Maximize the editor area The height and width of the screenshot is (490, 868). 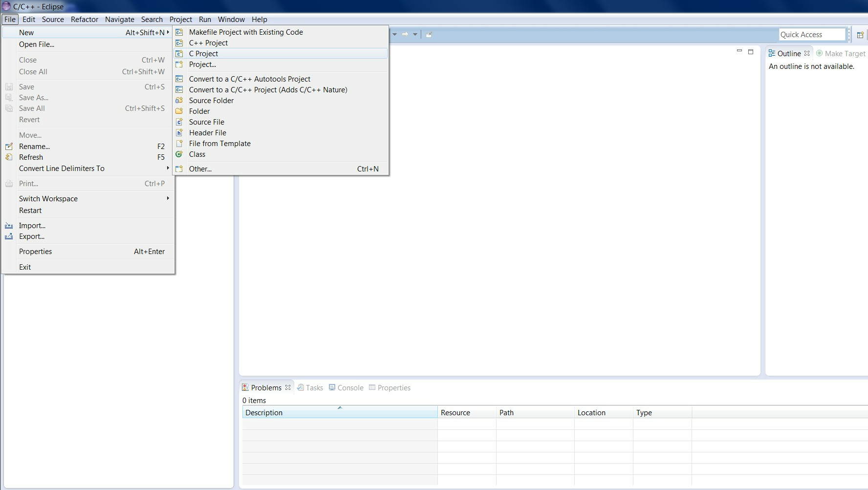(751, 51)
